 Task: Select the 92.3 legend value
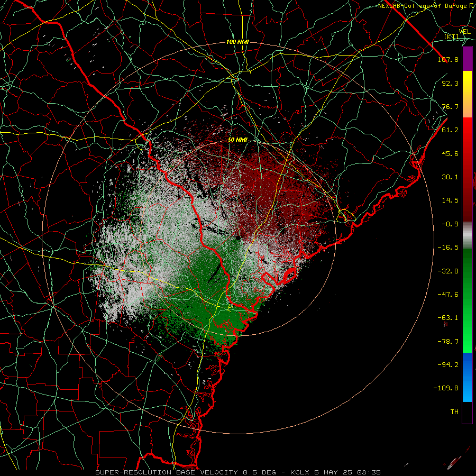tap(450, 83)
